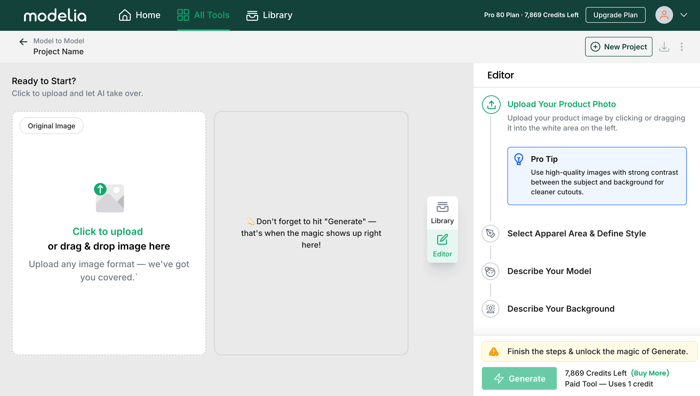Click the Pro 80 Plan credits text

531,15
